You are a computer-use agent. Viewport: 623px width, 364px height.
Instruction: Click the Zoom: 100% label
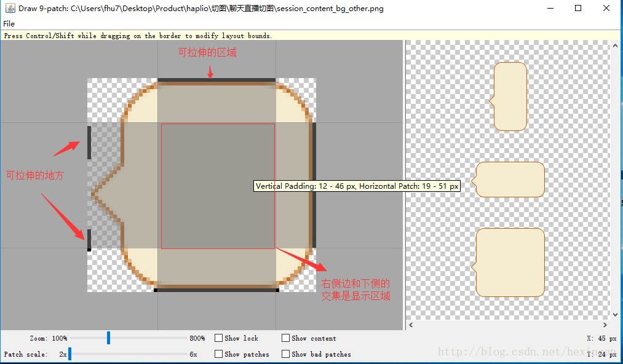tap(49, 338)
